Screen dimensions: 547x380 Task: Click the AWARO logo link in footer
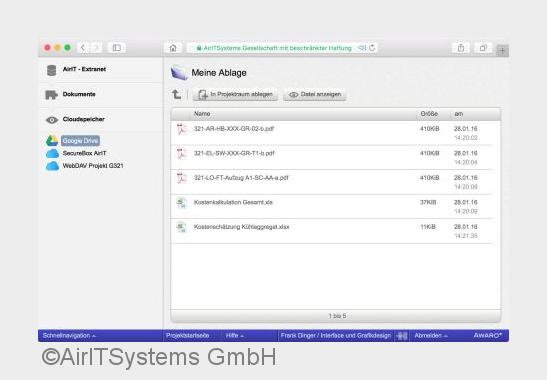[x=488, y=335]
